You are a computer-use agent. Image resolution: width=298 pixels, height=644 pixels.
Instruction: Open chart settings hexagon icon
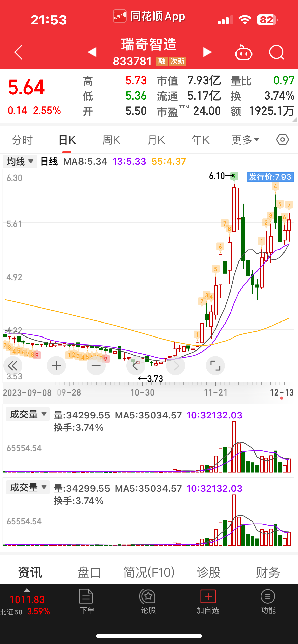[x=282, y=140]
